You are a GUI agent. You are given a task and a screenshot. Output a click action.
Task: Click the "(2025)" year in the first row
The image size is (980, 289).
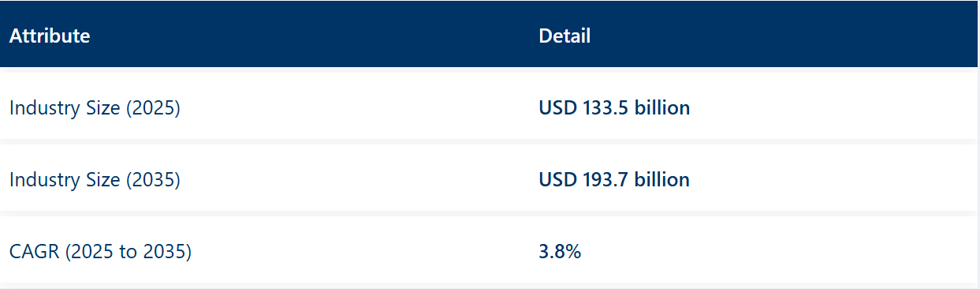pyautogui.click(x=154, y=107)
